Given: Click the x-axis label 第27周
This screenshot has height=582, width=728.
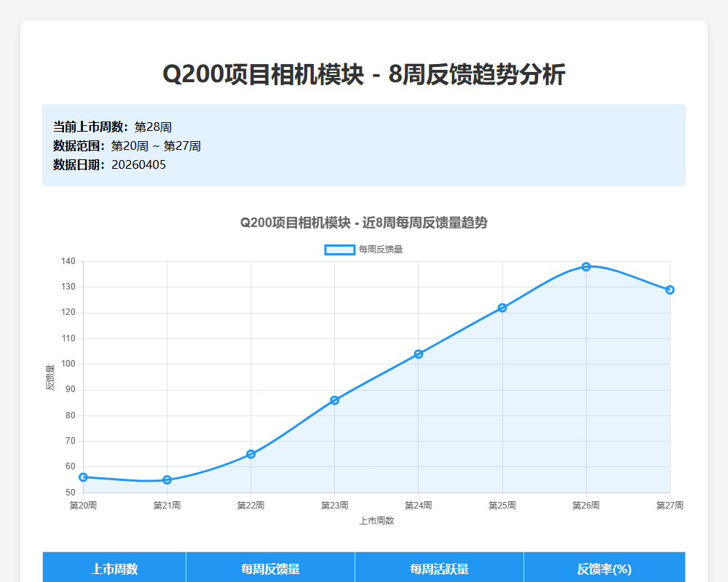Looking at the screenshot, I should (x=670, y=506).
